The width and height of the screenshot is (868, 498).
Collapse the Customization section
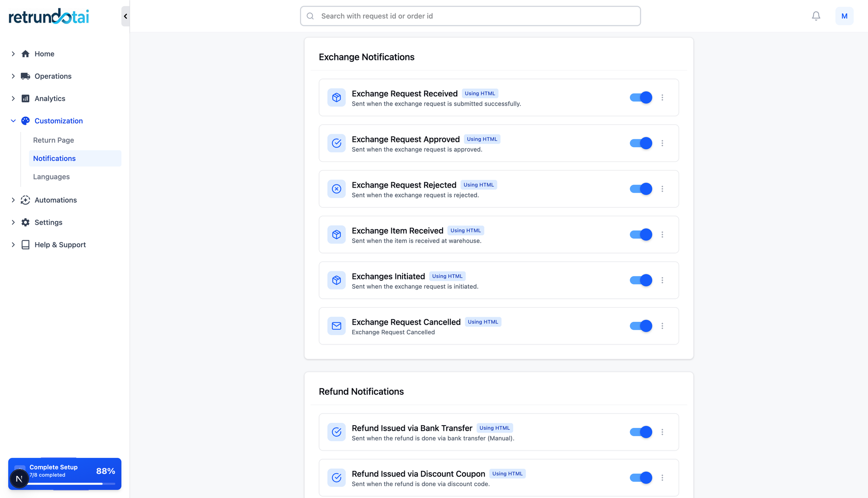(13, 121)
